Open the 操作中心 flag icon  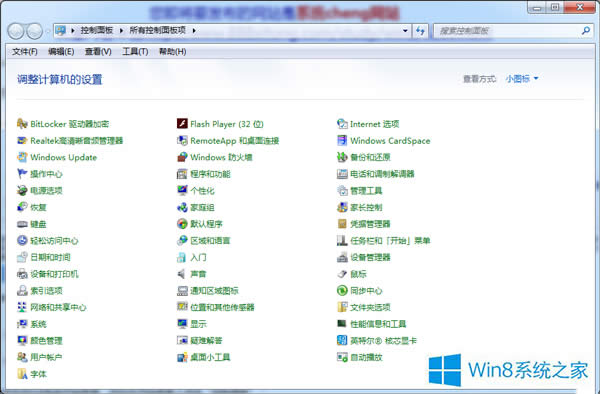pos(22,174)
